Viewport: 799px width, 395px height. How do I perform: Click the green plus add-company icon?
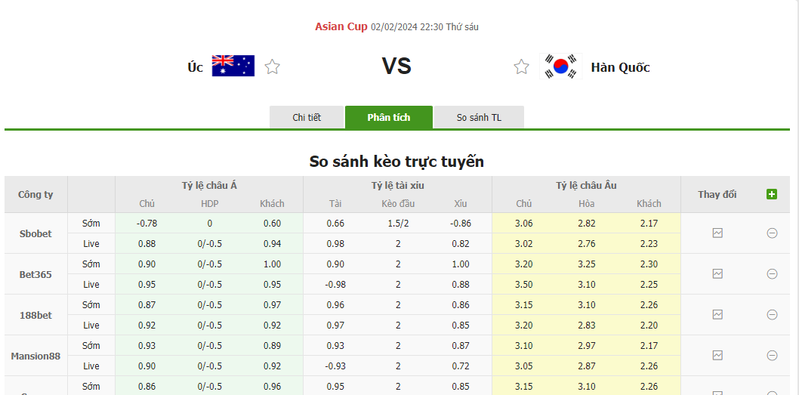pyautogui.click(x=771, y=194)
